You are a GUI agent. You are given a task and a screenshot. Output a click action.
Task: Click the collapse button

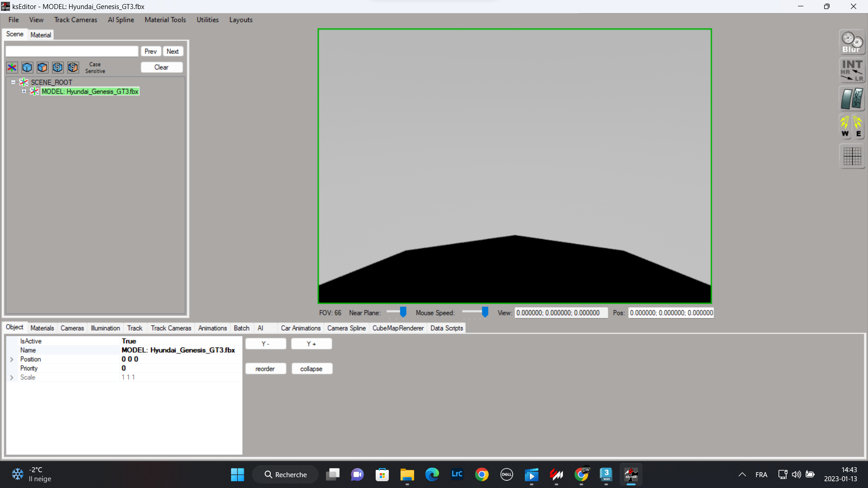click(311, 368)
